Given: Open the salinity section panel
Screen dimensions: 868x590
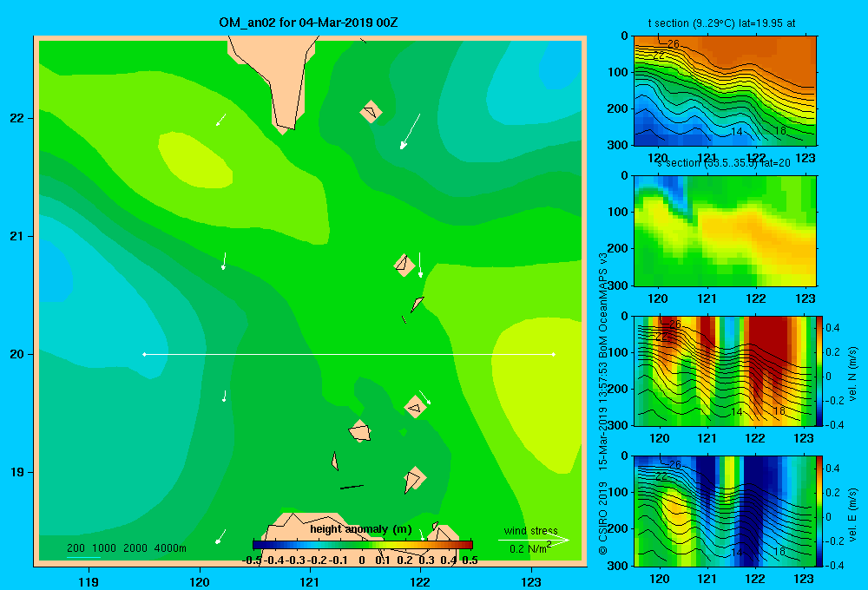Looking at the screenshot, I should [x=725, y=231].
